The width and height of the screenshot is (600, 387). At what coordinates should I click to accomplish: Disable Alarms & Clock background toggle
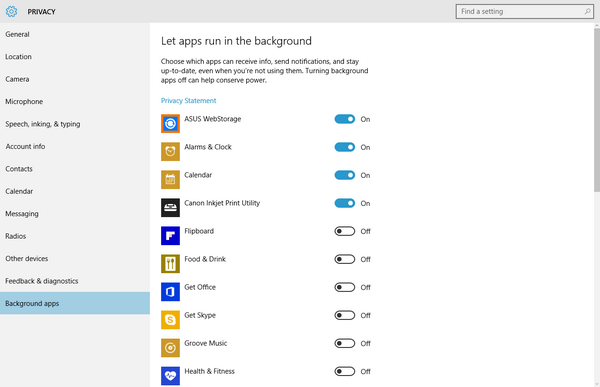[x=345, y=147]
